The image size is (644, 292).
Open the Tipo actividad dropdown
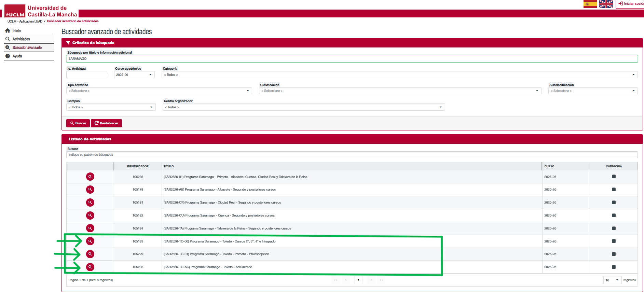(x=159, y=91)
